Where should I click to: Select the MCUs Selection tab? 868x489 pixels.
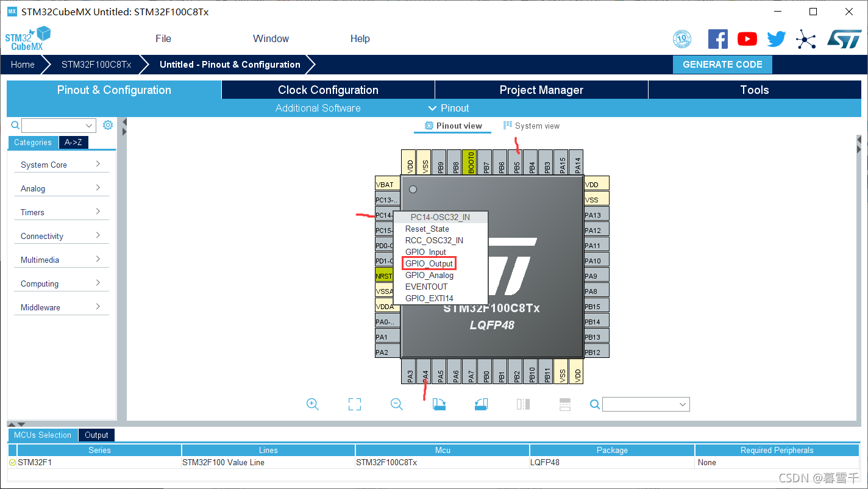point(43,435)
